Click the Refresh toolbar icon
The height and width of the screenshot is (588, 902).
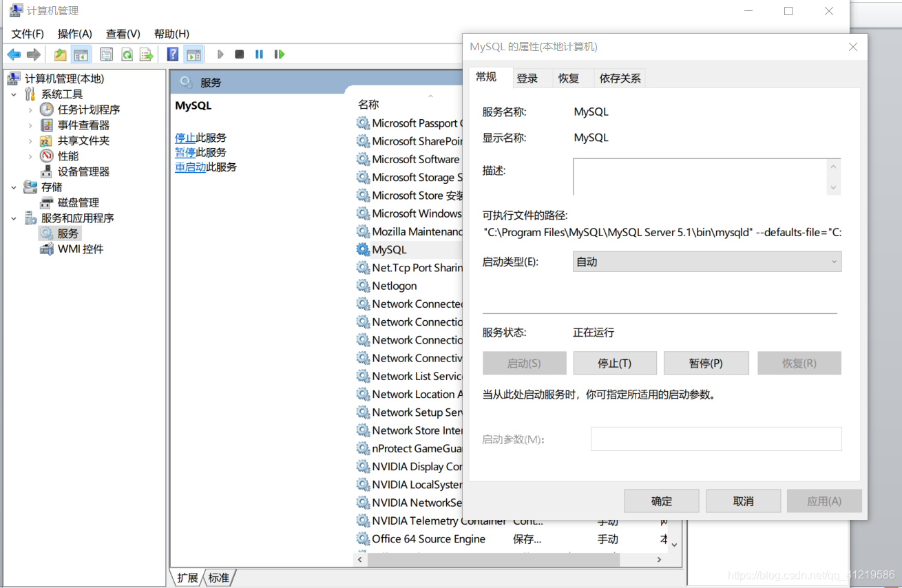click(x=127, y=54)
